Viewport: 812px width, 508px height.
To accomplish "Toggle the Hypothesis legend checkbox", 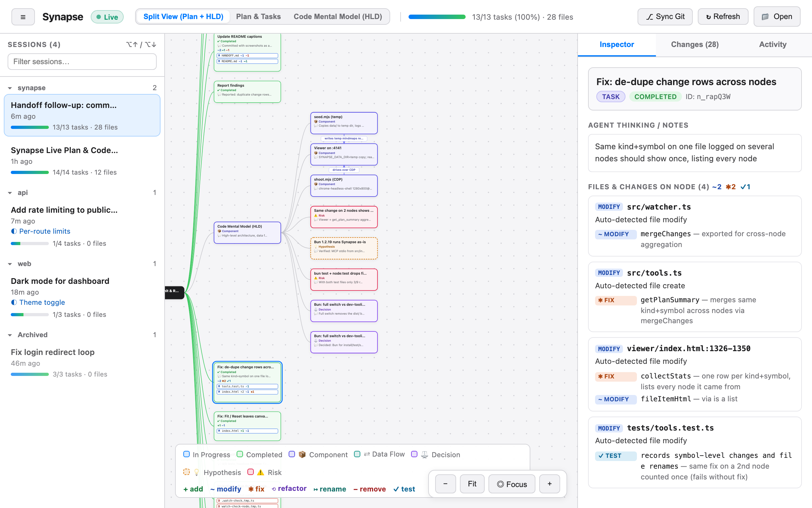I will point(187,472).
